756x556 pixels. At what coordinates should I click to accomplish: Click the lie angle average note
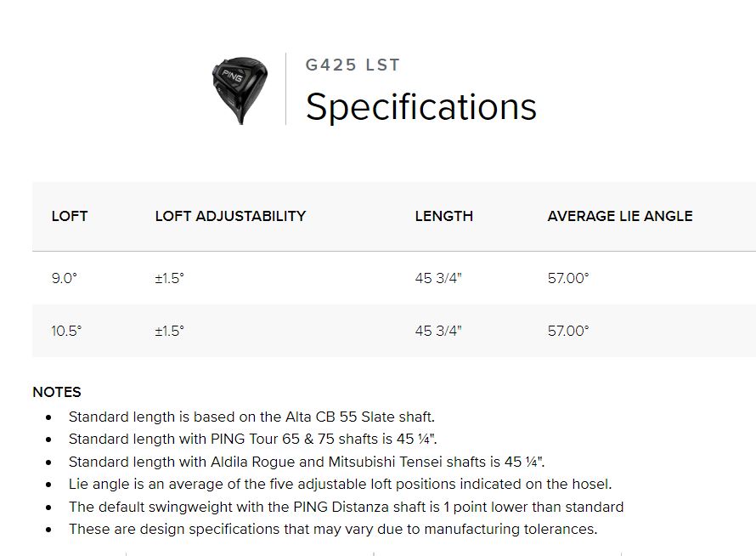click(x=340, y=484)
